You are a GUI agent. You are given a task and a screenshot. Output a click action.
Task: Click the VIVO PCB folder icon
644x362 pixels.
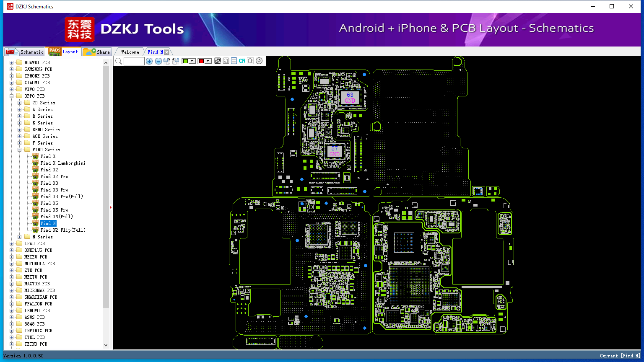[19, 89]
